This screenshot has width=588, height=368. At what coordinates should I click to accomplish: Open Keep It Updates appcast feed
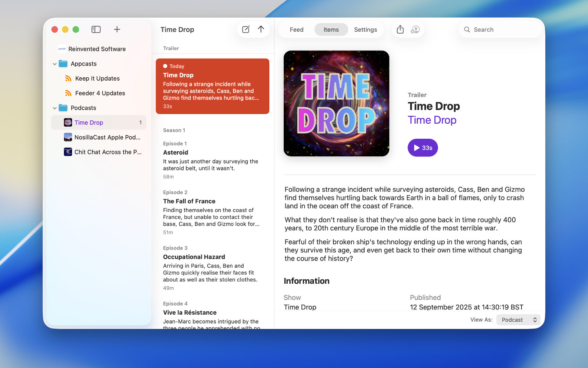pos(97,78)
